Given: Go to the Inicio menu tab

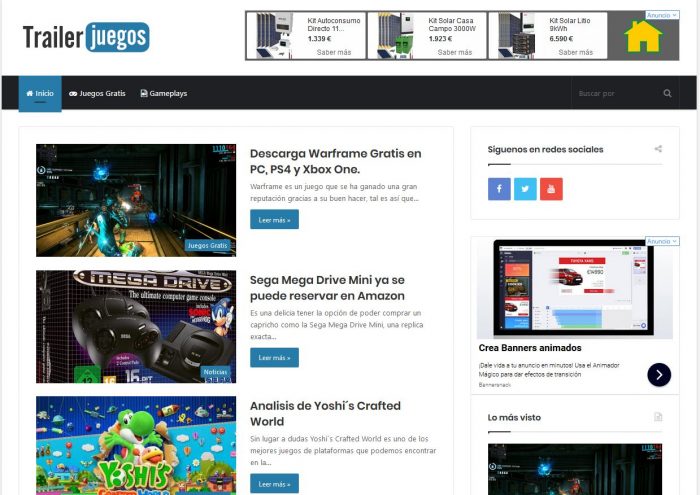Looking at the screenshot, I should coord(40,94).
